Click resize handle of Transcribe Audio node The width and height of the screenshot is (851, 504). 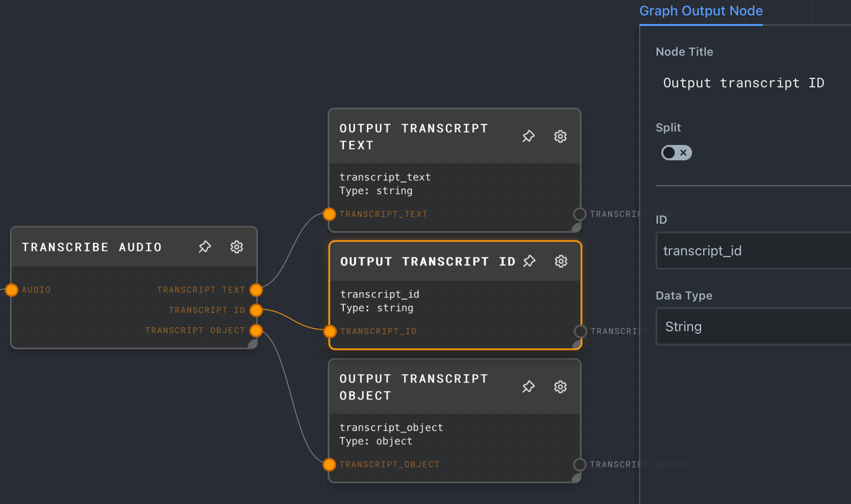[253, 344]
